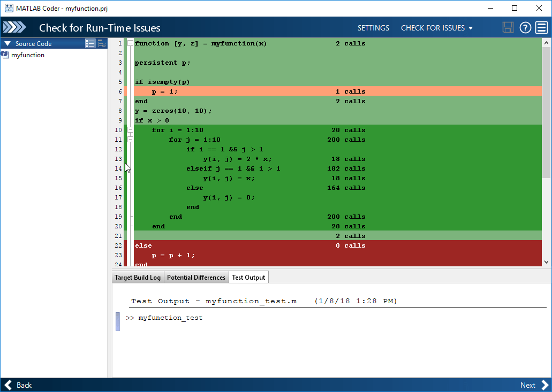The width and height of the screenshot is (552, 392).
Task: Collapse the function block at line 1
Action: [130, 43]
